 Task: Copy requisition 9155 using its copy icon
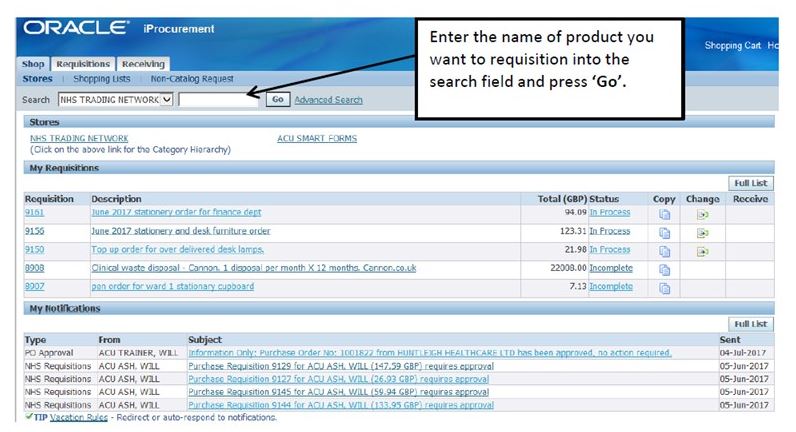tap(664, 233)
